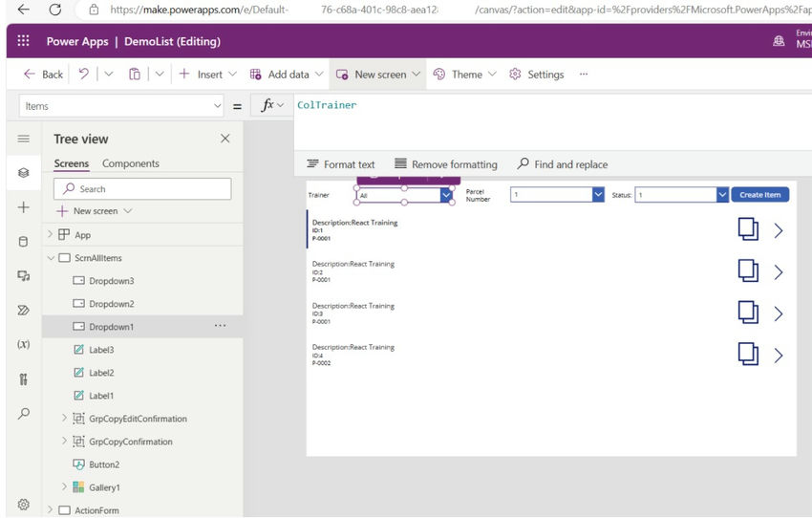Click the copy icon for ID:4 row
Viewport: 812px width, 518px height.
pyautogui.click(x=748, y=355)
